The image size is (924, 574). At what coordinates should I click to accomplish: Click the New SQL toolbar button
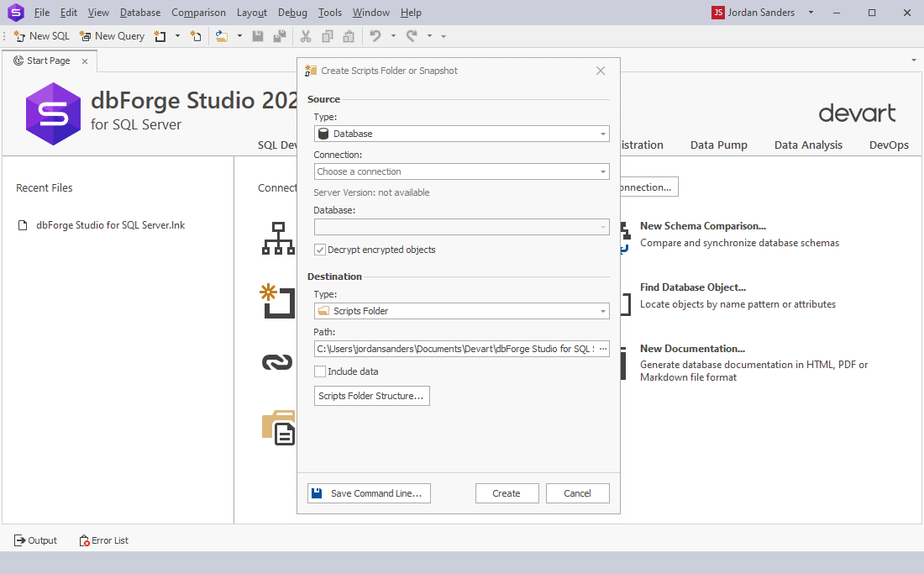click(41, 36)
